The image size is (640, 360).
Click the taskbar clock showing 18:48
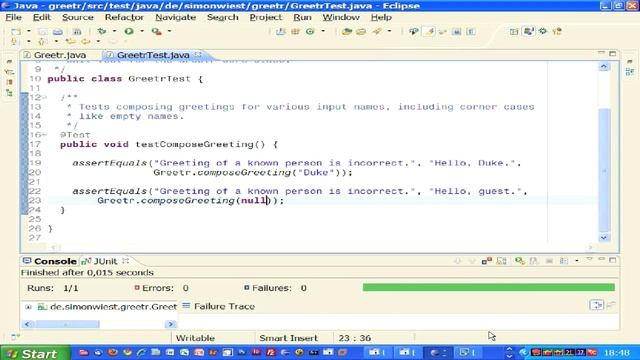point(617,353)
